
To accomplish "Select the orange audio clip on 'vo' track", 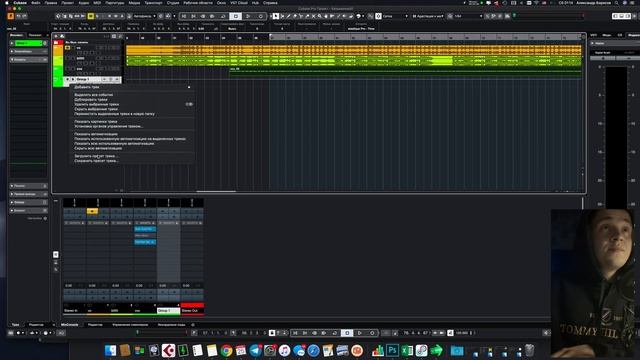I will (x=354, y=50).
